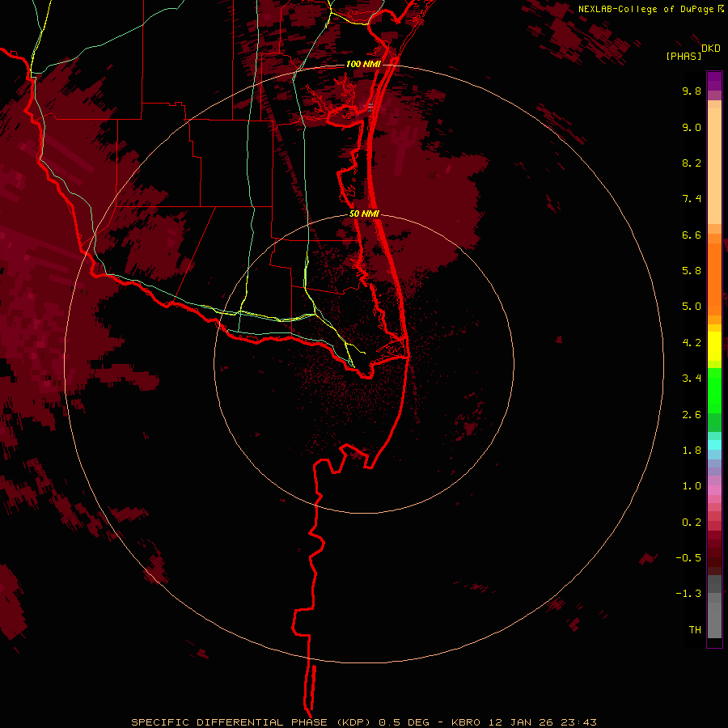
Task: Click the [PHAS] legend heading
Action: [684, 56]
